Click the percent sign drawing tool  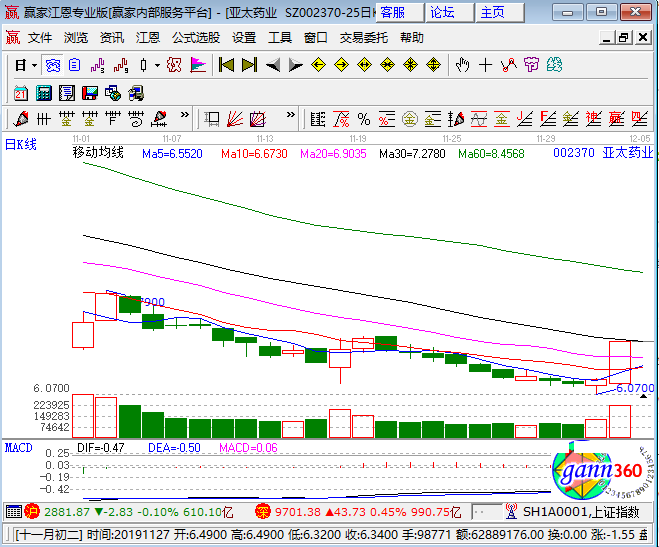tap(363, 119)
